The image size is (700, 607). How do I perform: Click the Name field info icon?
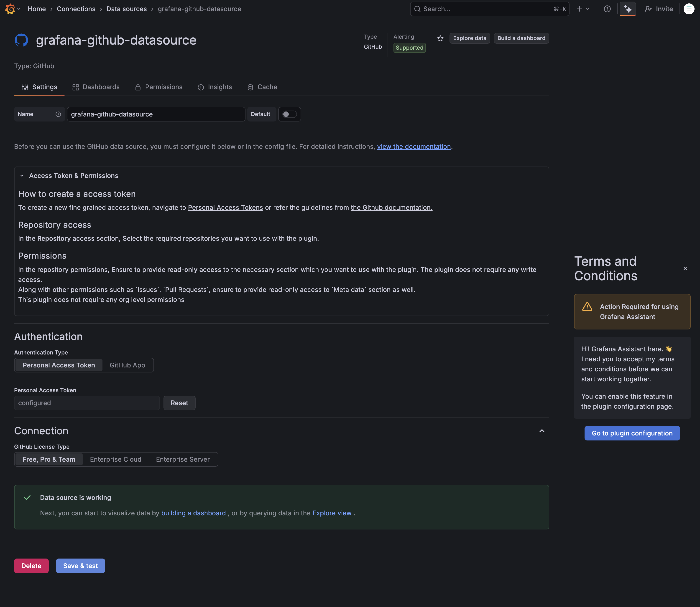coord(58,114)
